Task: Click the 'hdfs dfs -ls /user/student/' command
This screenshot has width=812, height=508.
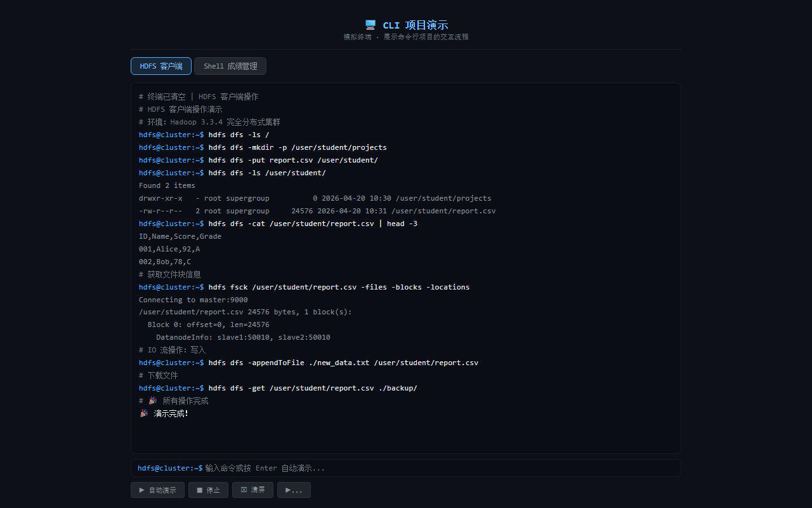Action: [232, 173]
